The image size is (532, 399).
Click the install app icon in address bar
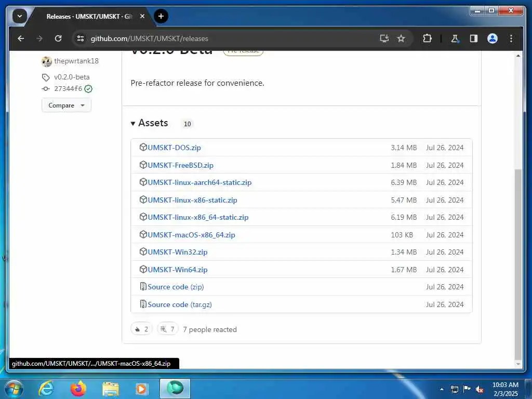pos(384,38)
